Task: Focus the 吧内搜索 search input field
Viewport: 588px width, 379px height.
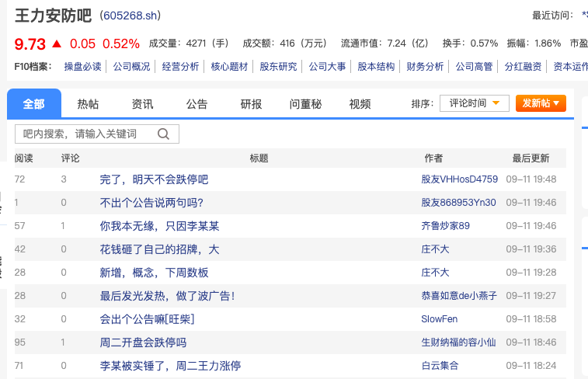Action: (97, 134)
